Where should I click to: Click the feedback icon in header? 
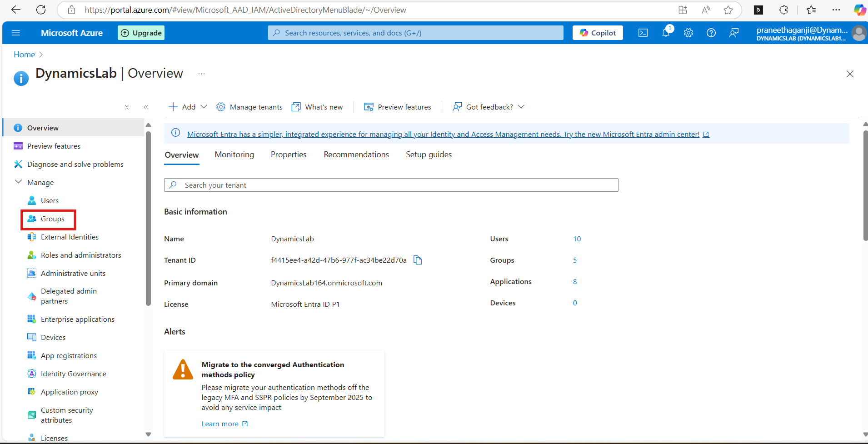tap(733, 33)
